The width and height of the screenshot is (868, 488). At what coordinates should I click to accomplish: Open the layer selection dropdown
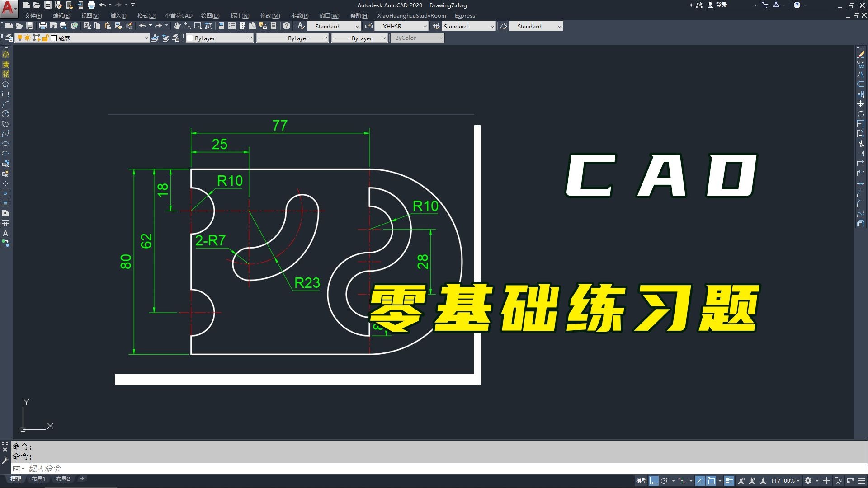[x=146, y=38]
